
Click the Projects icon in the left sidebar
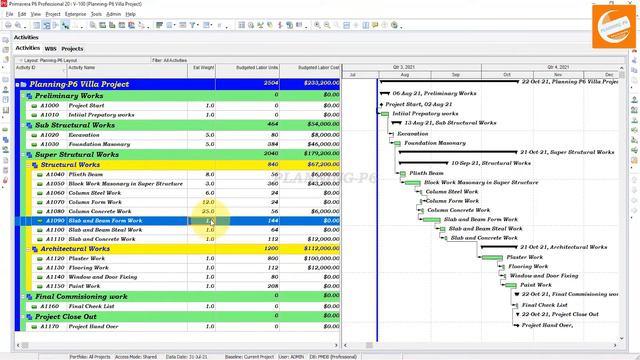pos(5,40)
